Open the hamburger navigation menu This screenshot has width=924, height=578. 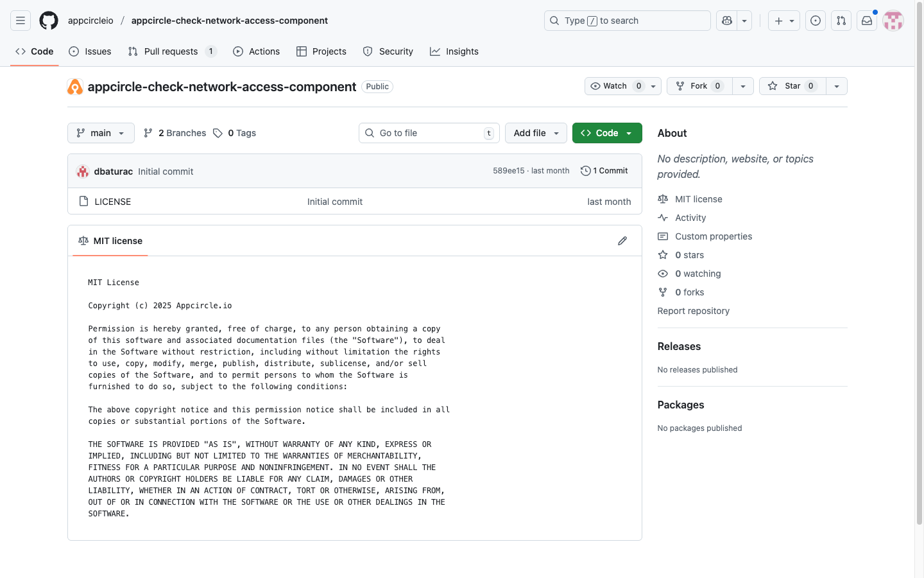pos(21,21)
